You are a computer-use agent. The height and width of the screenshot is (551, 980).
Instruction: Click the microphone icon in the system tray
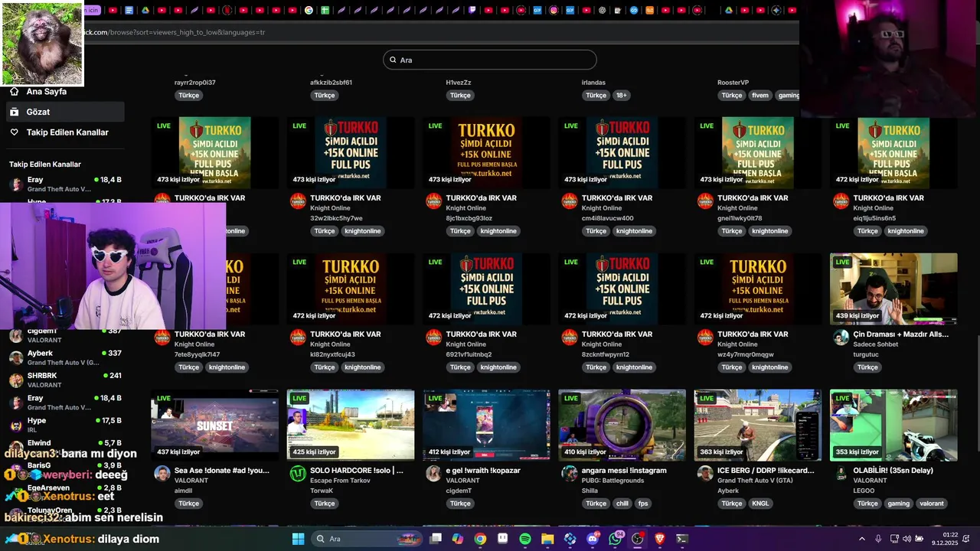(x=878, y=539)
